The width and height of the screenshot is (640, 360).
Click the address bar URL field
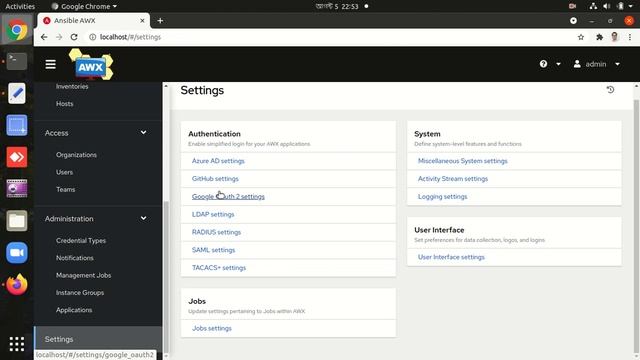[x=327, y=37]
